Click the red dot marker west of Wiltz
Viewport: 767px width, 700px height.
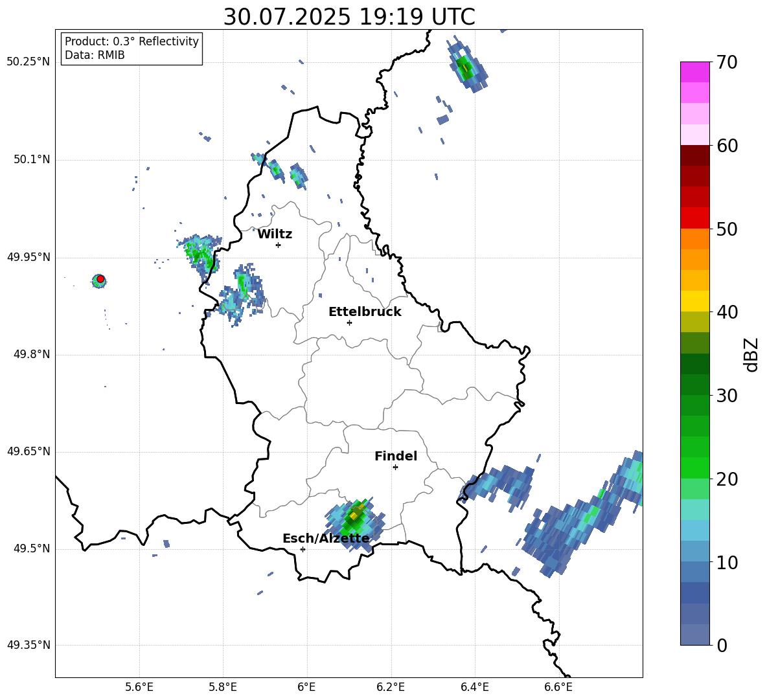point(100,279)
